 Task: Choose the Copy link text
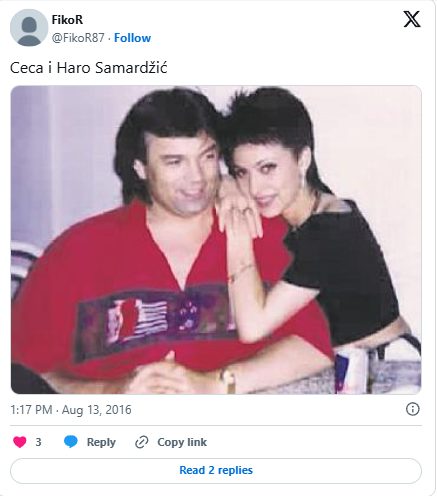pyautogui.click(x=182, y=442)
